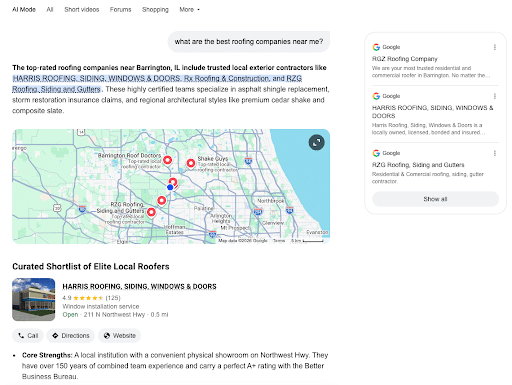
Task: Click highlighted HARRIS ROOFING link in summary
Action: tap(97, 78)
